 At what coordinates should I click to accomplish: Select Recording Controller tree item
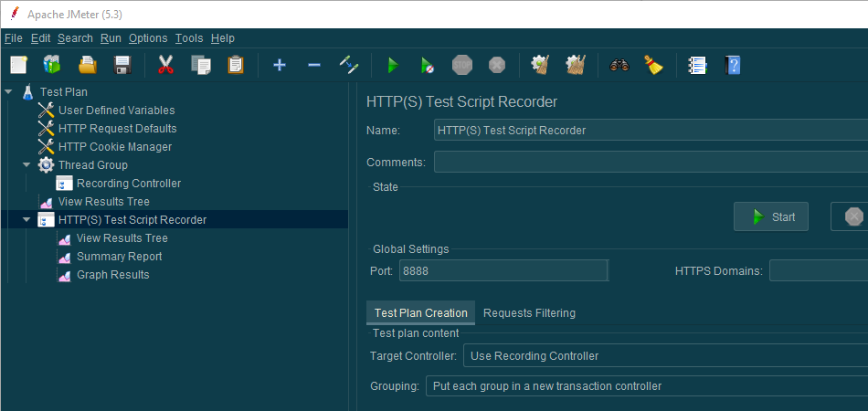pyautogui.click(x=129, y=183)
